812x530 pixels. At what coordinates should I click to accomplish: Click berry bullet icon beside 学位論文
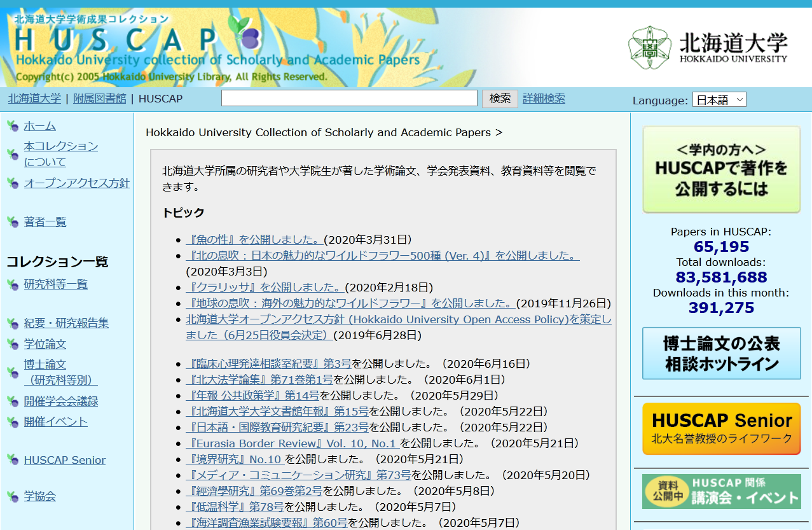[13, 344]
